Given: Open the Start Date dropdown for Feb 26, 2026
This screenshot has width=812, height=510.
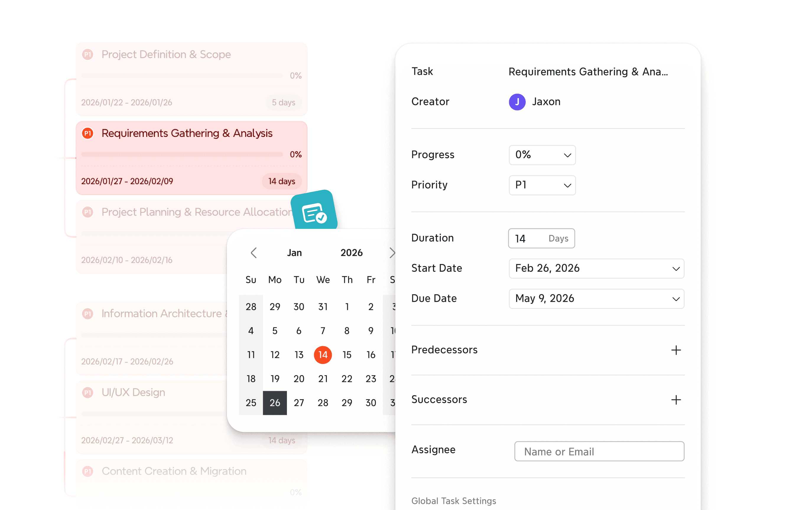Looking at the screenshot, I should tap(596, 268).
